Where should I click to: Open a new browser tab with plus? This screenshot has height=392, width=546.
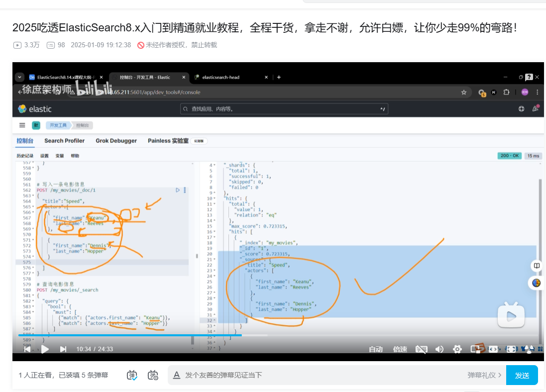tap(279, 77)
